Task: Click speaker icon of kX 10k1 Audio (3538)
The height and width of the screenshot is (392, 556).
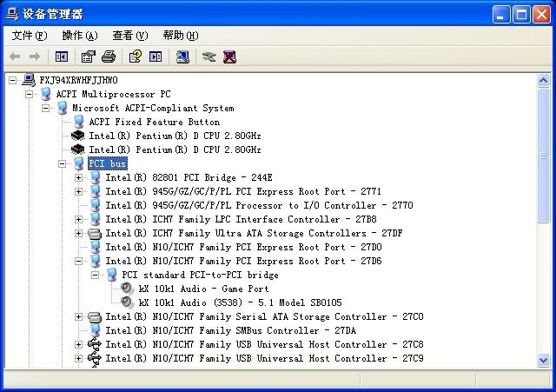Action: click(128, 302)
